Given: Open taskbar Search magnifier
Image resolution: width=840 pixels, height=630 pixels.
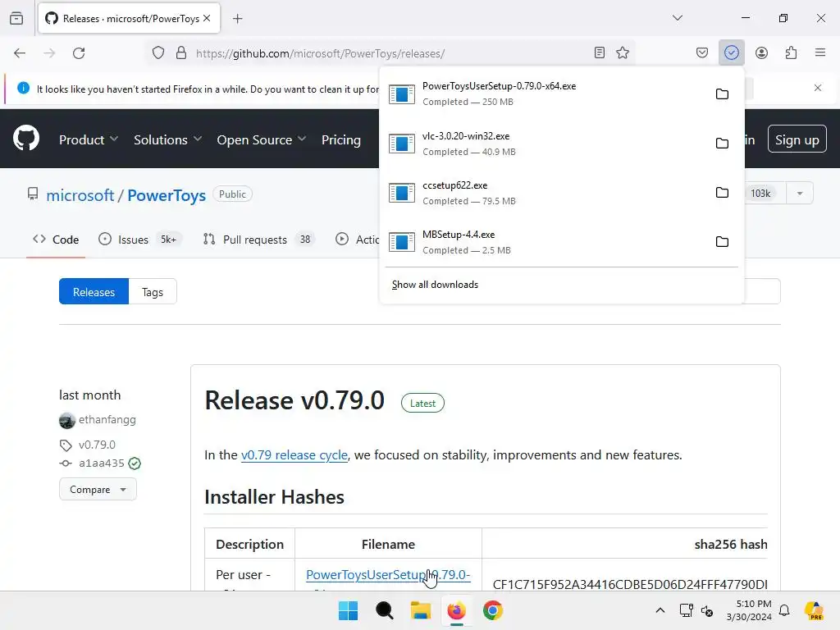Looking at the screenshot, I should click(x=385, y=610).
